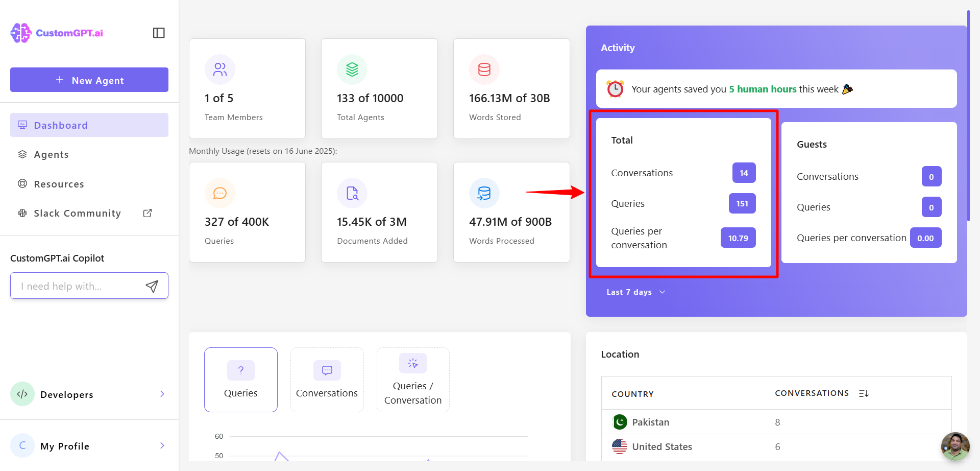Click Total Conversations count badge 14
Screen dimensions: 980x471
tap(744, 173)
